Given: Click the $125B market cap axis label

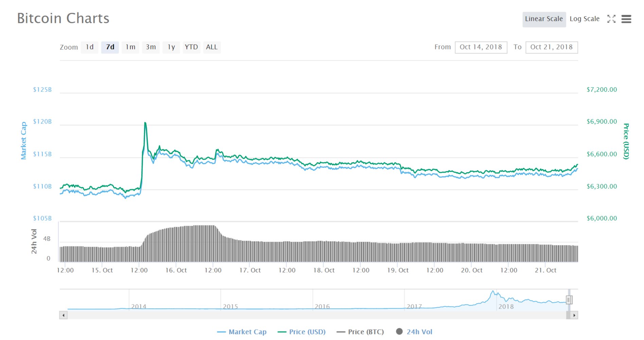Looking at the screenshot, I should pos(42,90).
